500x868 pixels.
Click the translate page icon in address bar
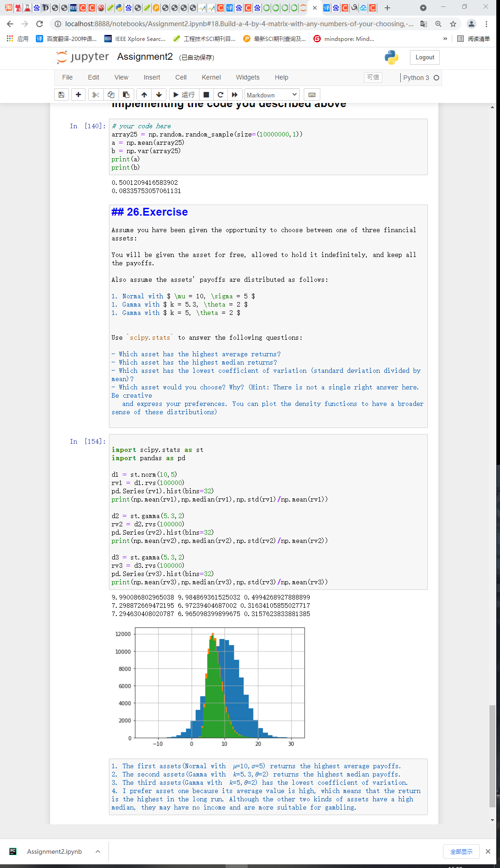(424, 24)
